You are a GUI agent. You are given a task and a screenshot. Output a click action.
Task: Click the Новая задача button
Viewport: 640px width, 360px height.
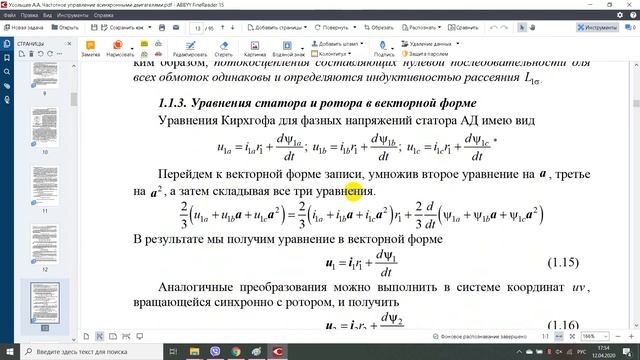pyautogui.click(x=24, y=27)
